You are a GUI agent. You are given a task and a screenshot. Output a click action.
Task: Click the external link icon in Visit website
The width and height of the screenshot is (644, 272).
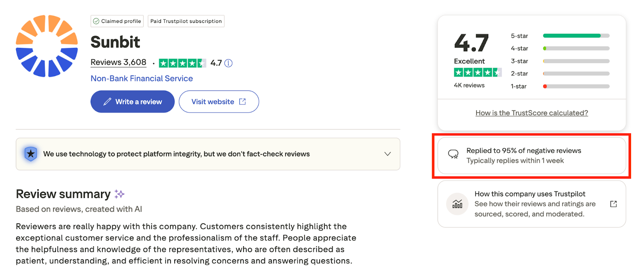[243, 102]
